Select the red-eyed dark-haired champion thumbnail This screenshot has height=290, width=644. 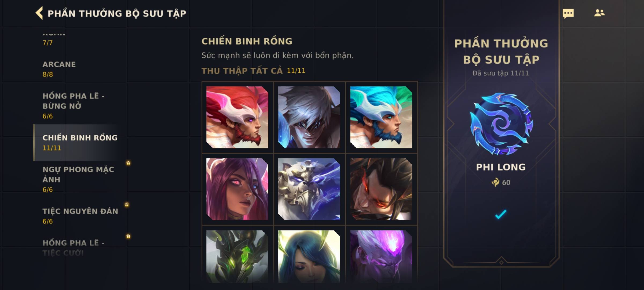(381, 189)
